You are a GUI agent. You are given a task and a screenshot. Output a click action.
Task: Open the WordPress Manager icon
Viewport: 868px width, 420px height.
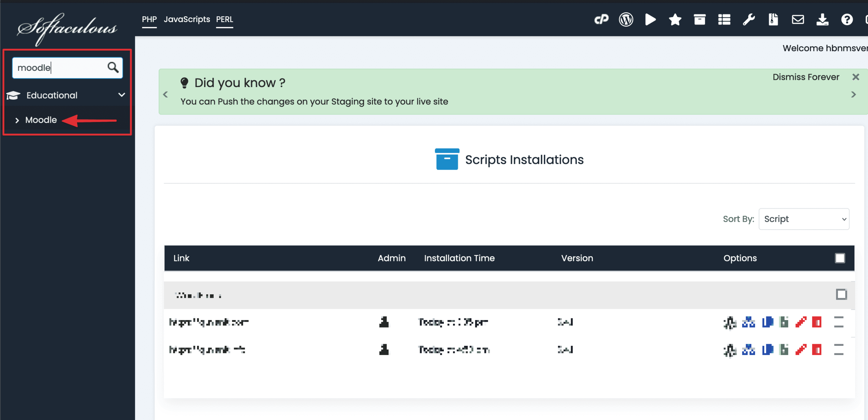(x=626, y=19)
